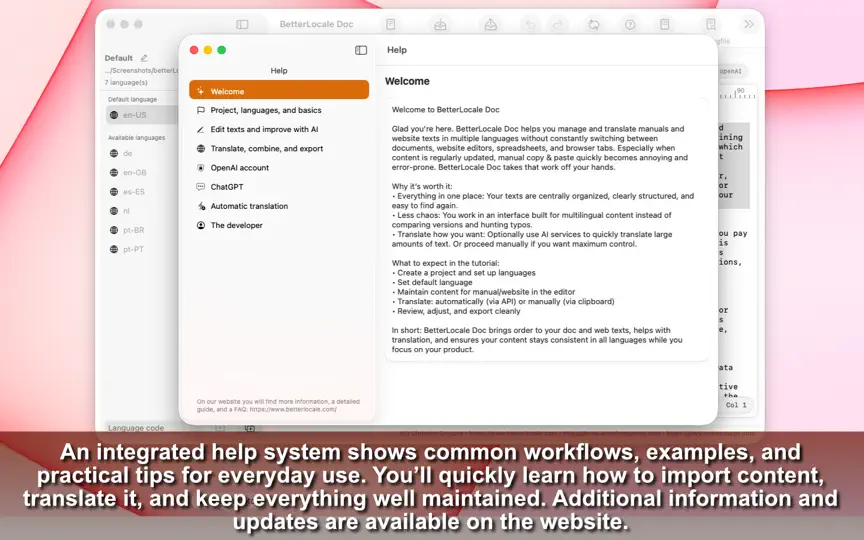Open 'Translate, combine, and export' help topic
The width and height of the screenshot is (864, 540).
(279, 149)
